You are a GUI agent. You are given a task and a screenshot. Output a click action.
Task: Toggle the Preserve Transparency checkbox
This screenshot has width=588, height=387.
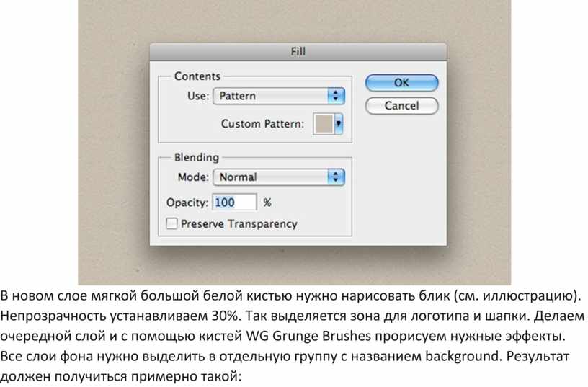(x=171, y=223)
